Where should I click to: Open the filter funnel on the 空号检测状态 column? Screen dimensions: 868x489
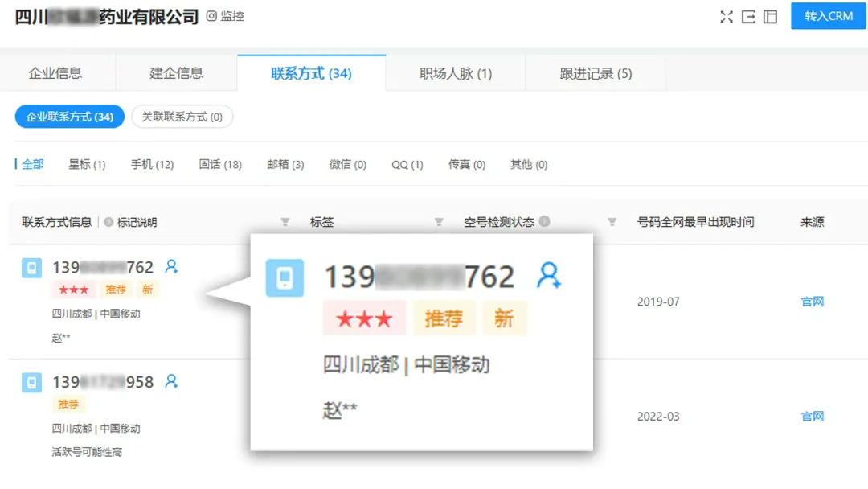(612, 222)
